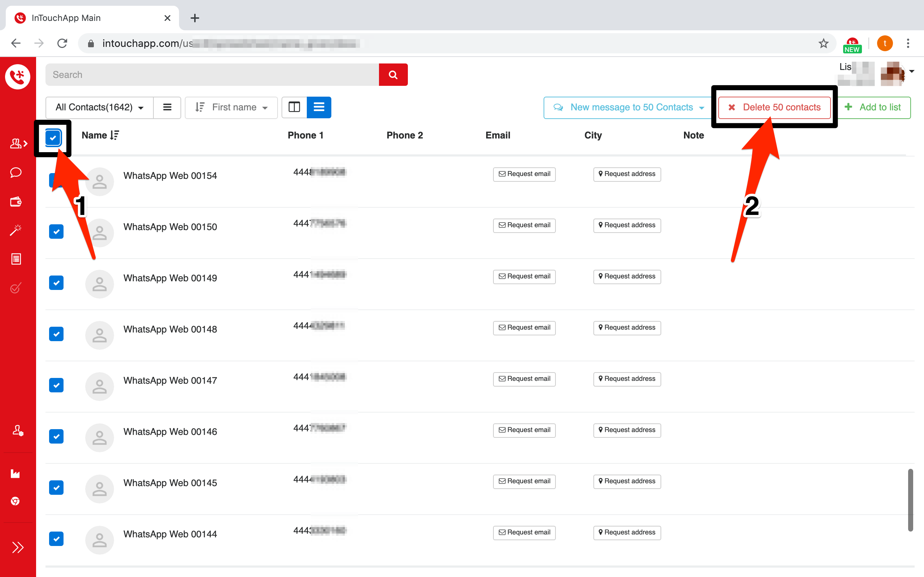Toggle the select-all contacts checkbox
Image resolution: width=924 pixels, height=577 pixels.
pyautogui.click(x=53, y=137)
